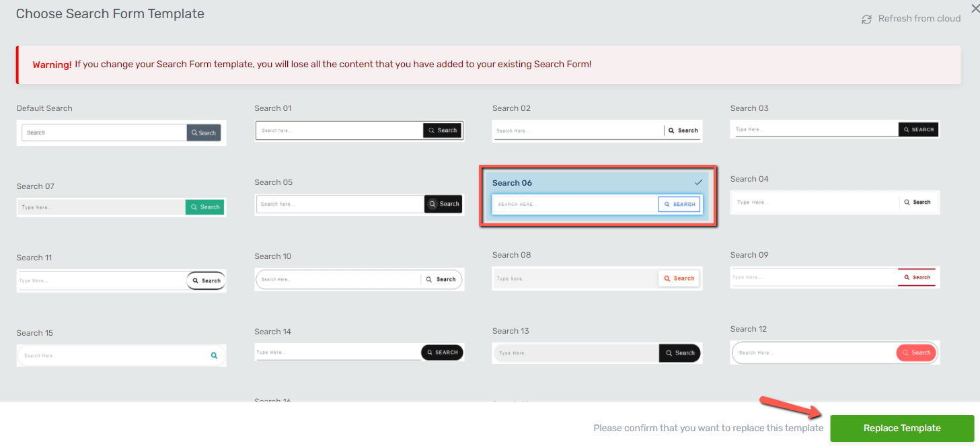This screenshot has height=446, width=980.
Task: Click the Refresh from cloud icon
Action: [x=866, y=20]
